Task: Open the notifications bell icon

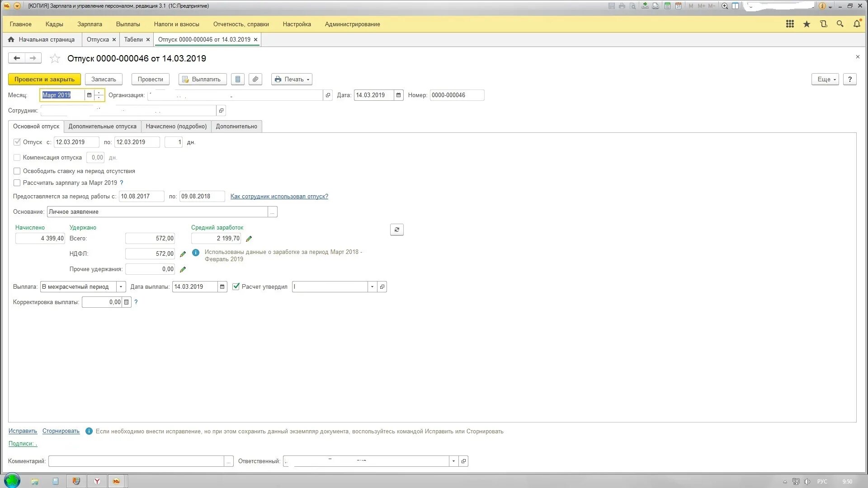Action: click(857, 24)
